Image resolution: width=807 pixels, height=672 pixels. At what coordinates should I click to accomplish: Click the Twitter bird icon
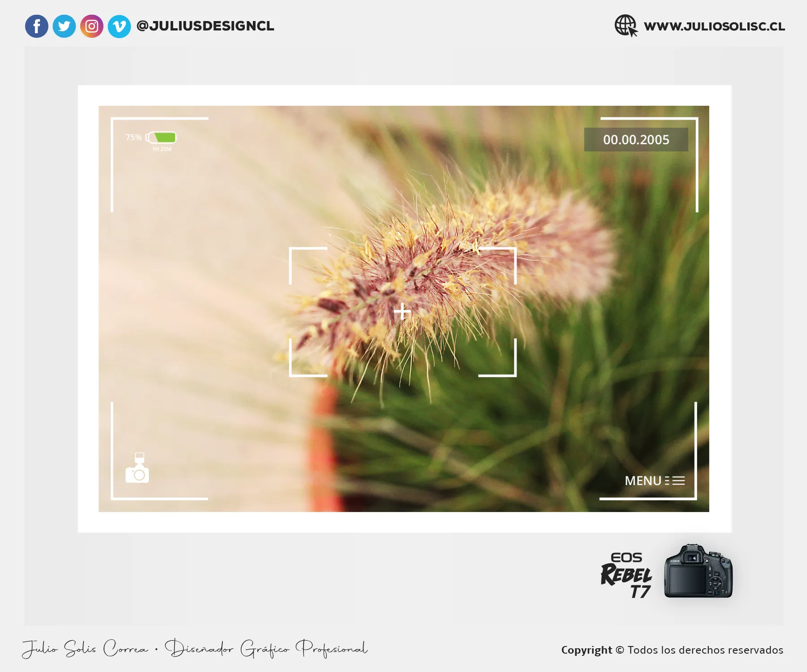(x=64, y=26)
